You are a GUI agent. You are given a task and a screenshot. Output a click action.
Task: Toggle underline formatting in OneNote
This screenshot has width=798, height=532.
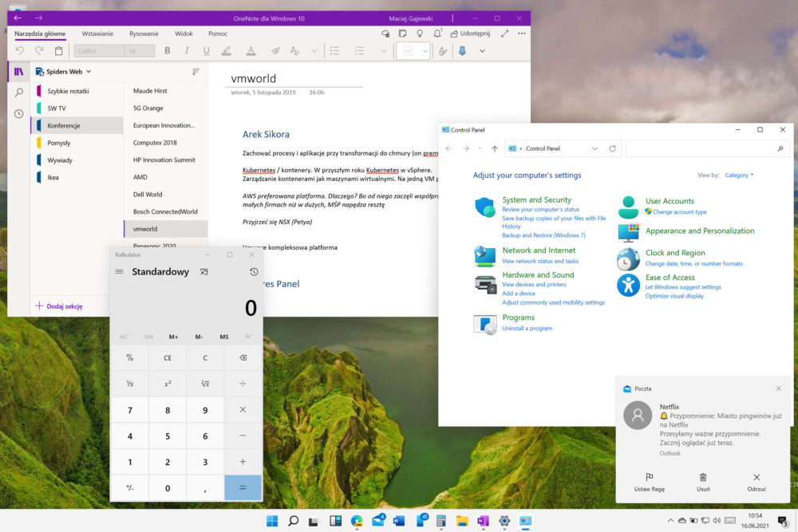[x=206, y=50]
